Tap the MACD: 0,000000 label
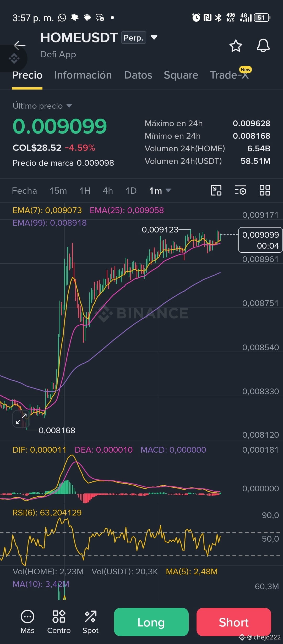This screenshot has width=283, height=644. coord(173,450)
